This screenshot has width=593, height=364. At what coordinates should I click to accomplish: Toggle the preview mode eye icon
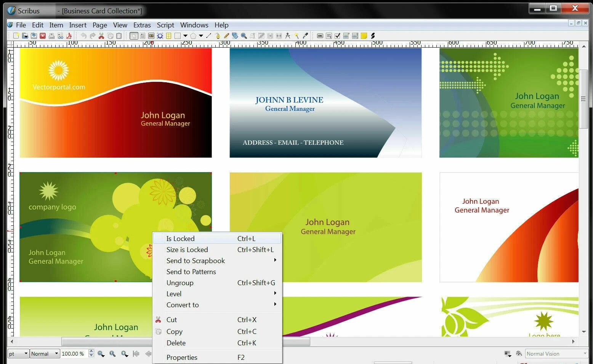click(519, 354)
